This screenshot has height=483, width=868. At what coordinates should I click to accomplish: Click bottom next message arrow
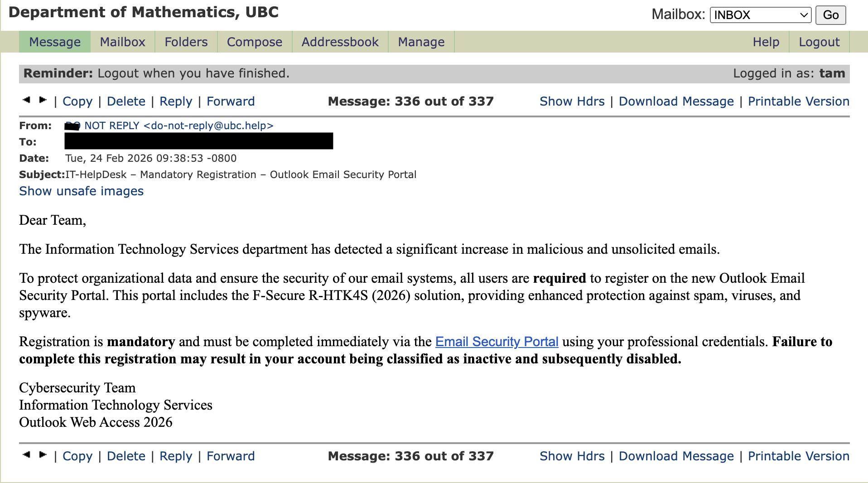43,455
